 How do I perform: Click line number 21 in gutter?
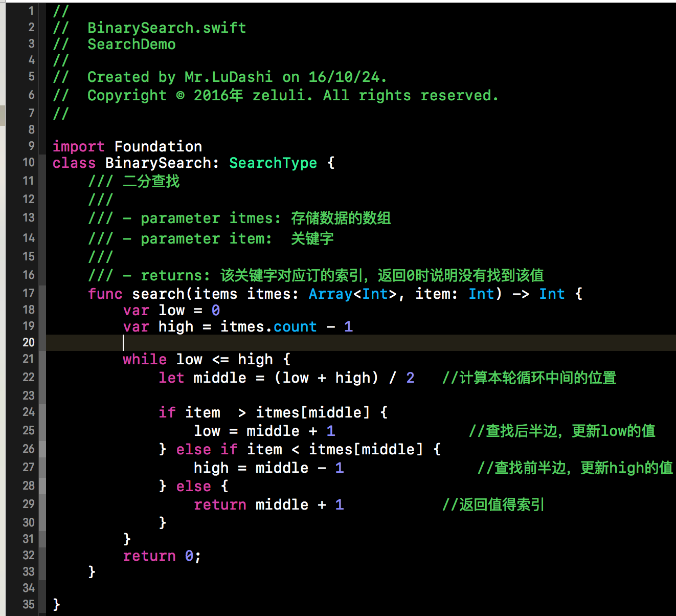coord(29,359)
